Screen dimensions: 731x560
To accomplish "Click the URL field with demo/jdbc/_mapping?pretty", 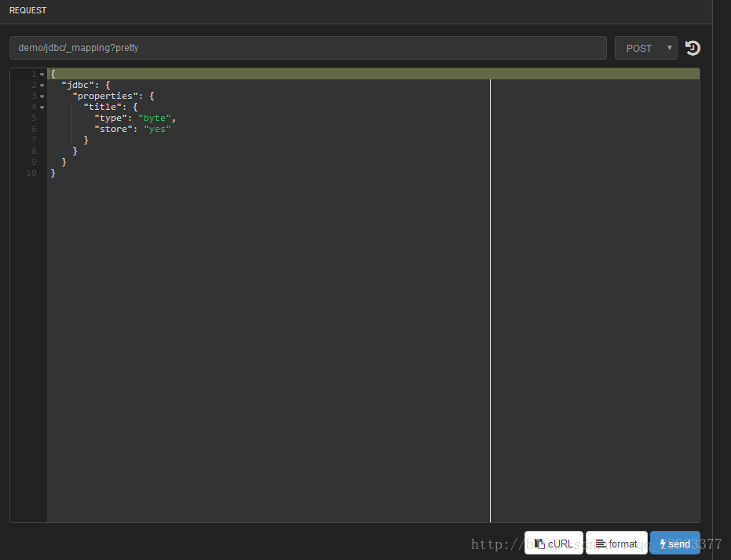I will [308, 48].
